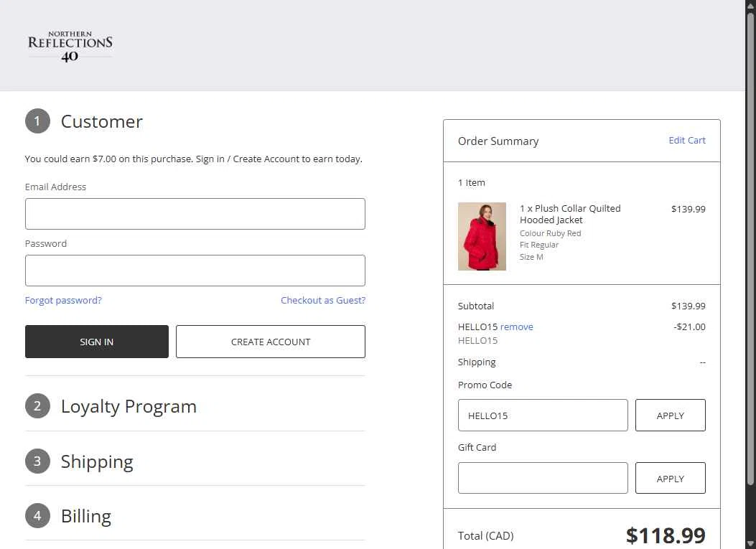Click the Email Address field
The image size is (756, 549).
click(x=195, y=214)
